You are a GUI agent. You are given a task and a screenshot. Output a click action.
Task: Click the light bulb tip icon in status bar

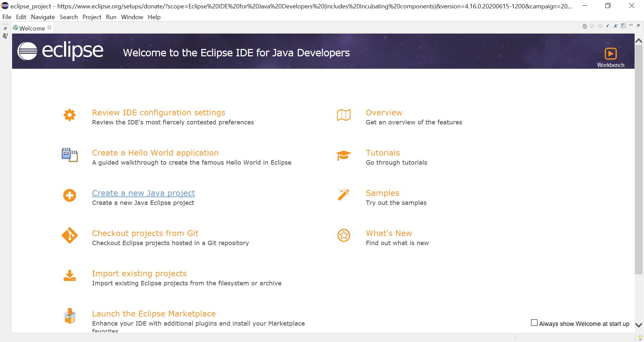click(640, 338)
